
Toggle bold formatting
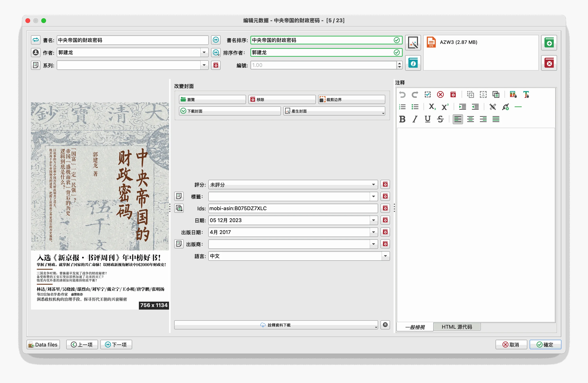tap(402, 119)
